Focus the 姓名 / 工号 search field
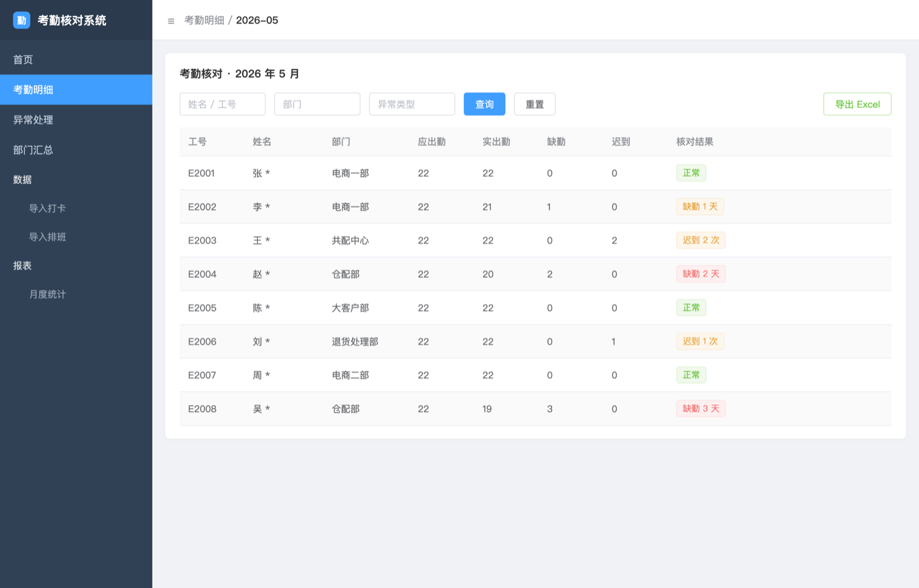 click(x=223, y=104)
